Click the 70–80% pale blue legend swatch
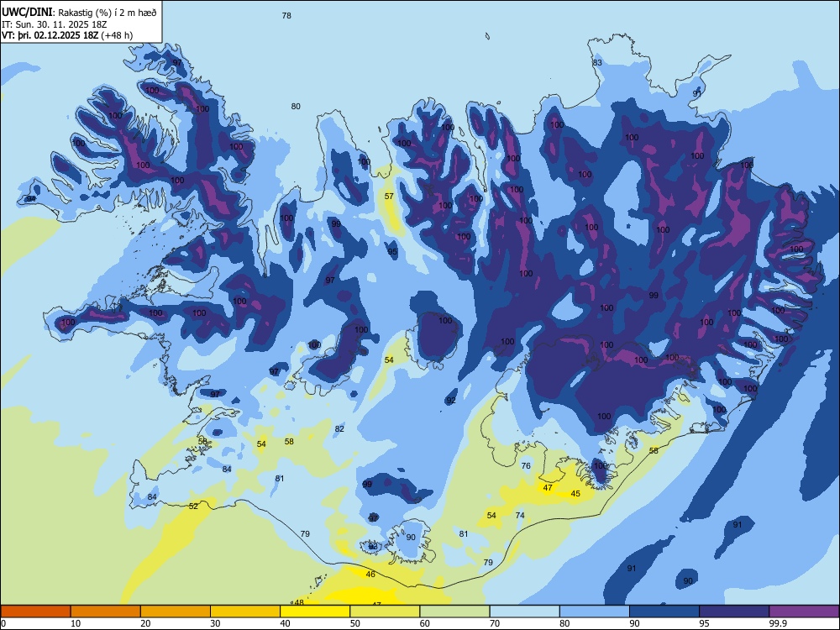Screen dimensions: 840x630 coord(524,612)
